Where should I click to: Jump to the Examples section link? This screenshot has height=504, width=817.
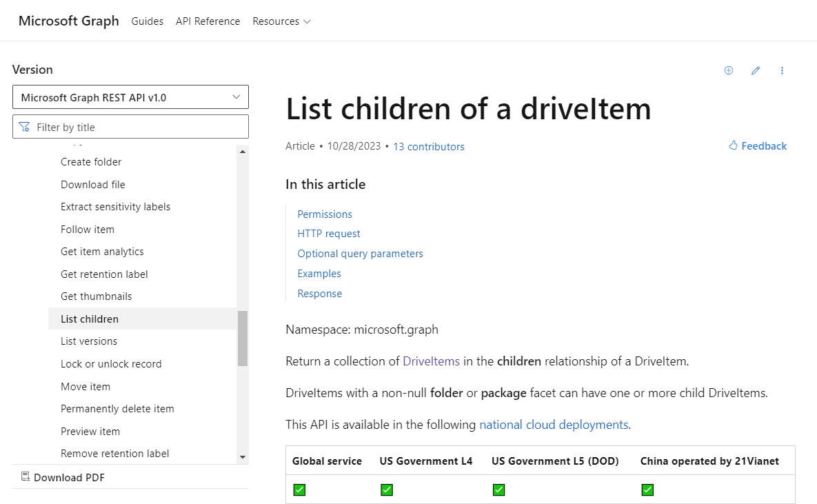[319, 274]
